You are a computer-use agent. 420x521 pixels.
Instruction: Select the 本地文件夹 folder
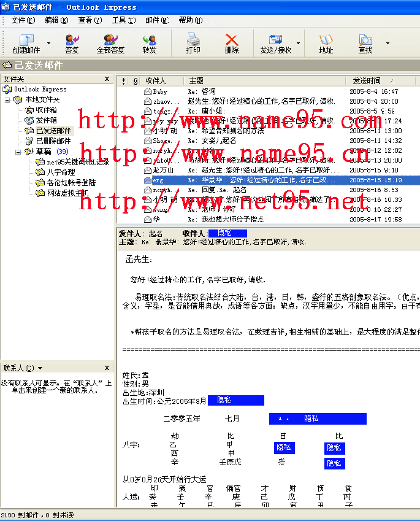[x=42, y=99]
